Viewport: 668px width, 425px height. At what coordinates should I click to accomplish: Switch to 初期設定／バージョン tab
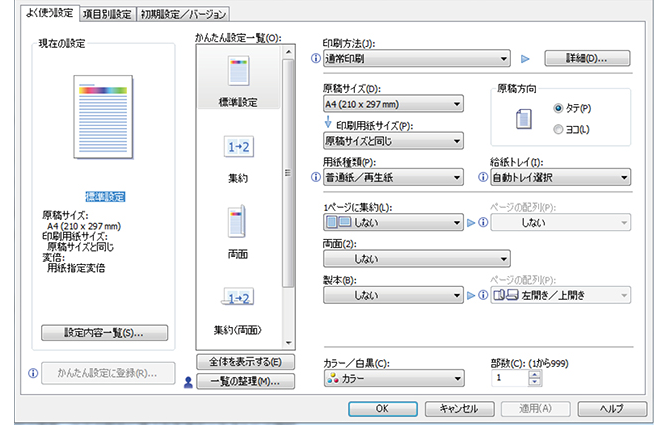click(183, 14)
